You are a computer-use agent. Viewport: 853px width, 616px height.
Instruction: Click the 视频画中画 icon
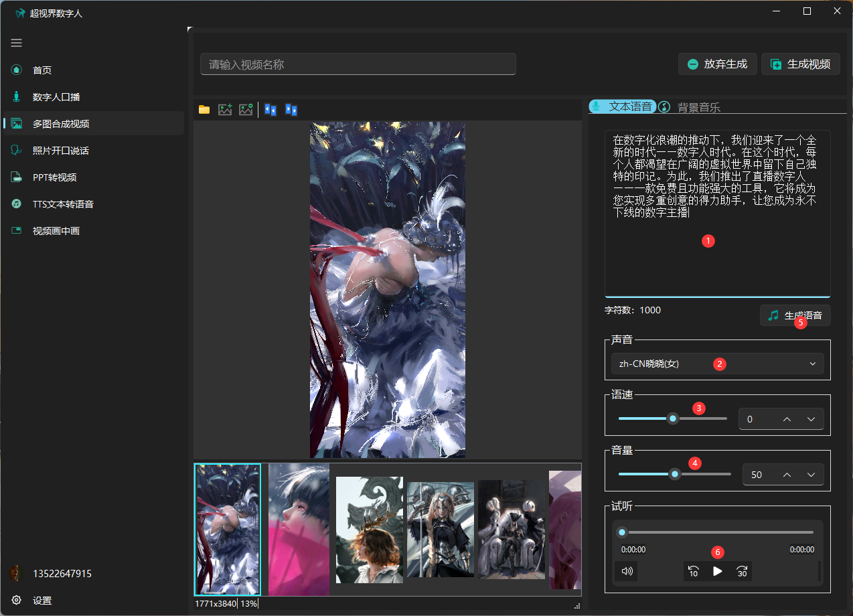pos(17,230)
